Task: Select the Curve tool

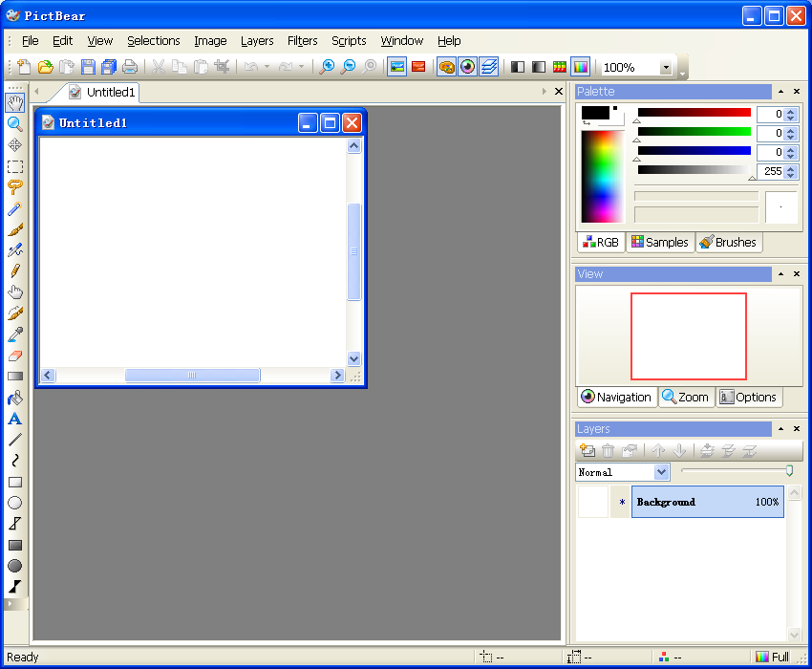Action: point(15,461)
